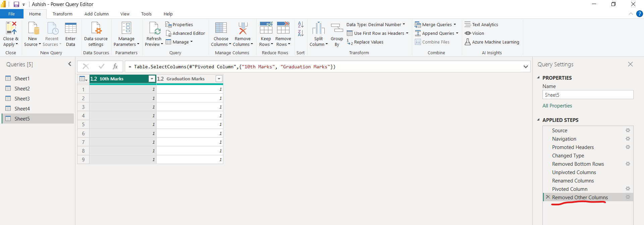Image resolution: width=644 pixels, height=225 pixels.
Task: Switch to the Transform tab
Action: (62, 14)
